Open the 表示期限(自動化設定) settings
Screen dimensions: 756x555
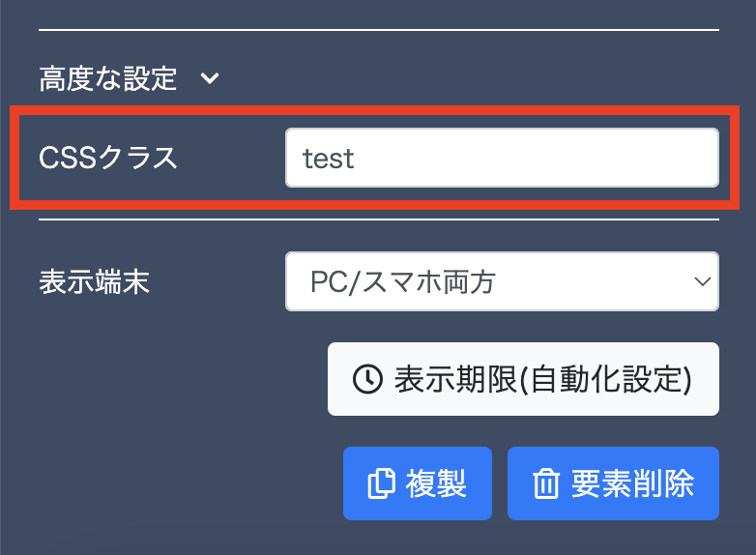pos(523,379)
